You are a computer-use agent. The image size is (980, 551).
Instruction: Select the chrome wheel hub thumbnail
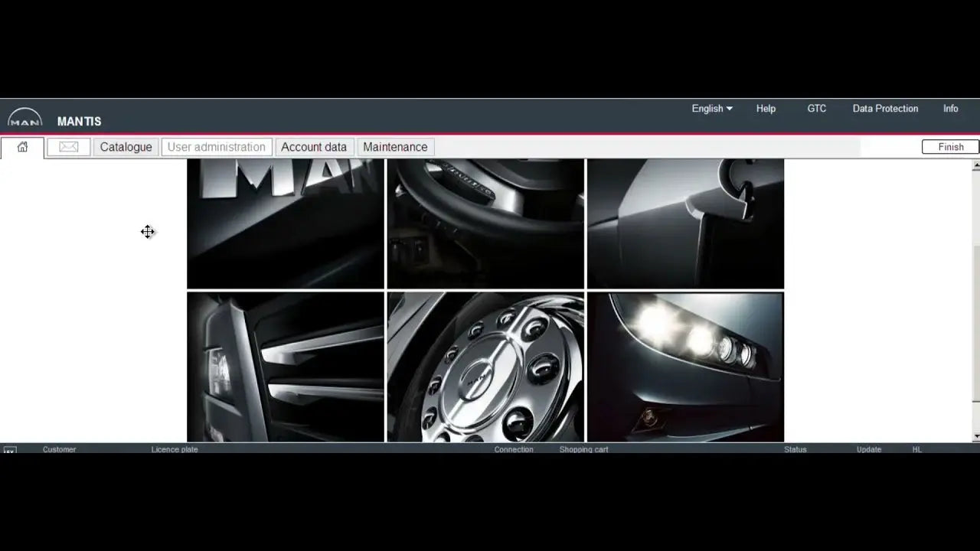coord(485,367)
